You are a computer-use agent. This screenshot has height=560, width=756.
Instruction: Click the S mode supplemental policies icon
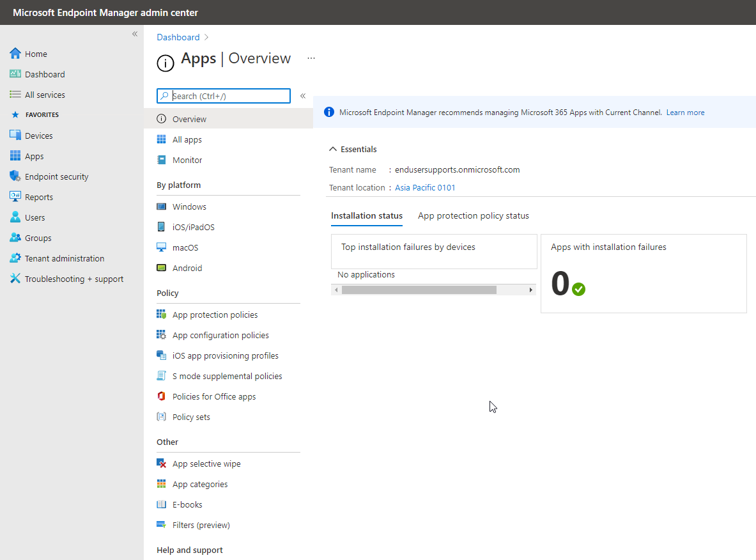coord(162,375)
